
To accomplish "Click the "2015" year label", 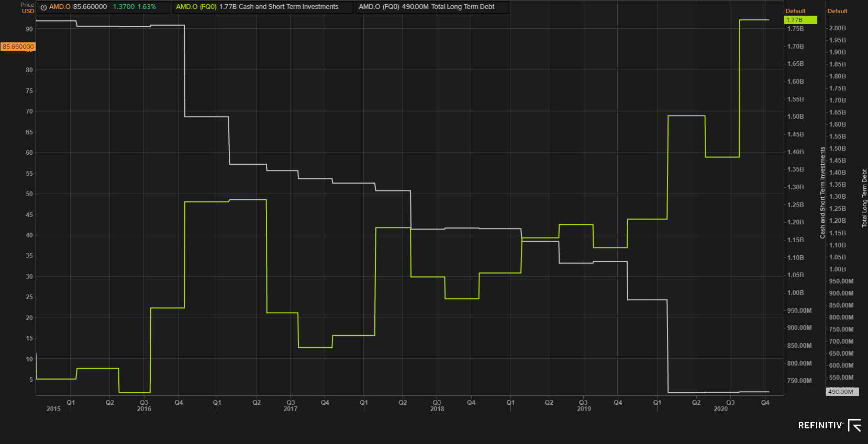I will (x=53, y=409).
